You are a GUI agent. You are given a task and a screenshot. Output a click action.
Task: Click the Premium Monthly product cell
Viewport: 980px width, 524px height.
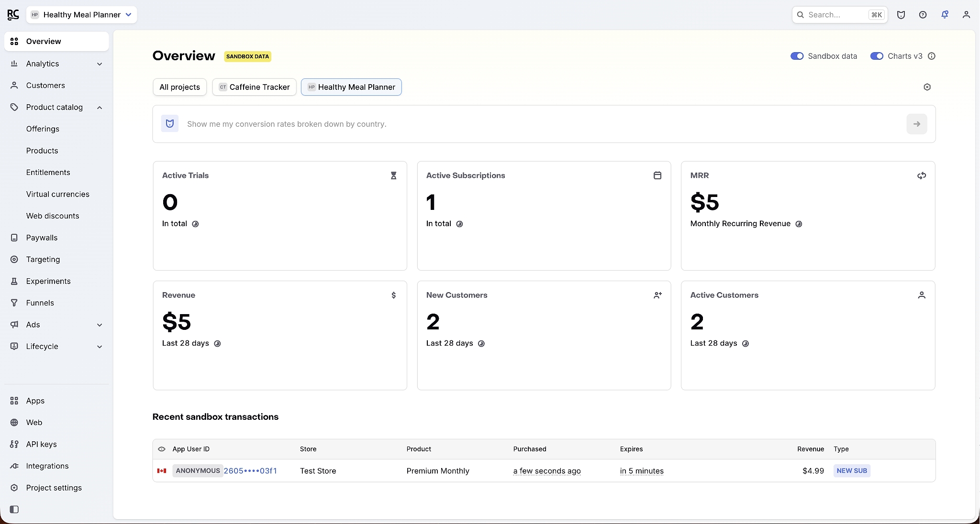(438, 471)
